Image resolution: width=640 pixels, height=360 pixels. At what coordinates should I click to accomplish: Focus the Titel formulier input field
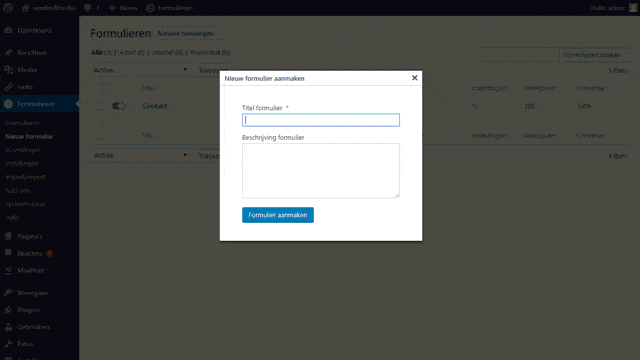(321, 120)
